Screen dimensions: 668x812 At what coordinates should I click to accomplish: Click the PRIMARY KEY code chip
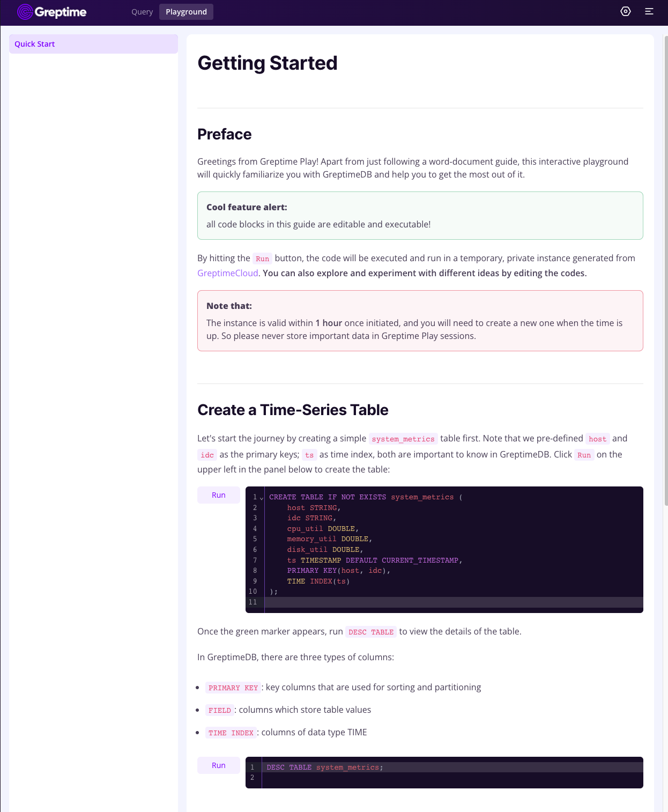point(233,687)
